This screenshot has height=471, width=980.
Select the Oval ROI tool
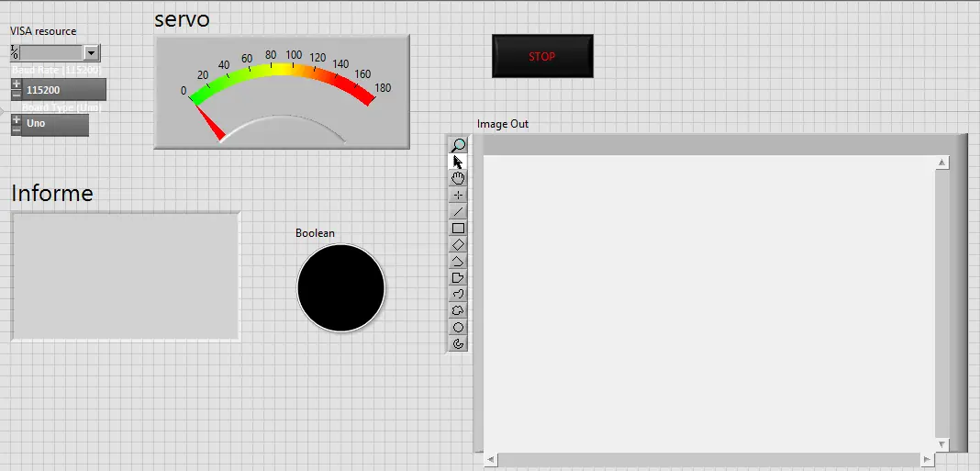click(x=458, y=327)
